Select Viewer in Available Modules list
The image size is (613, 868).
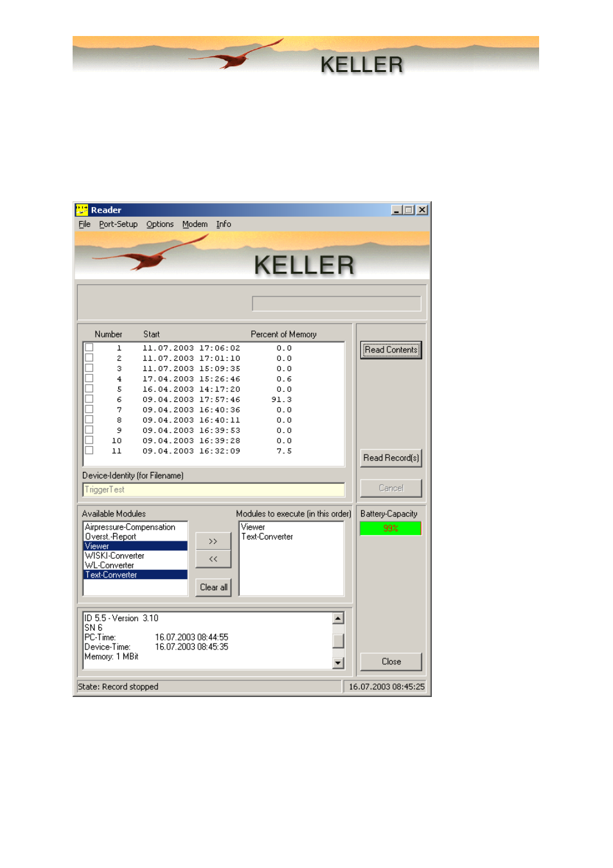tap(136, 546)
